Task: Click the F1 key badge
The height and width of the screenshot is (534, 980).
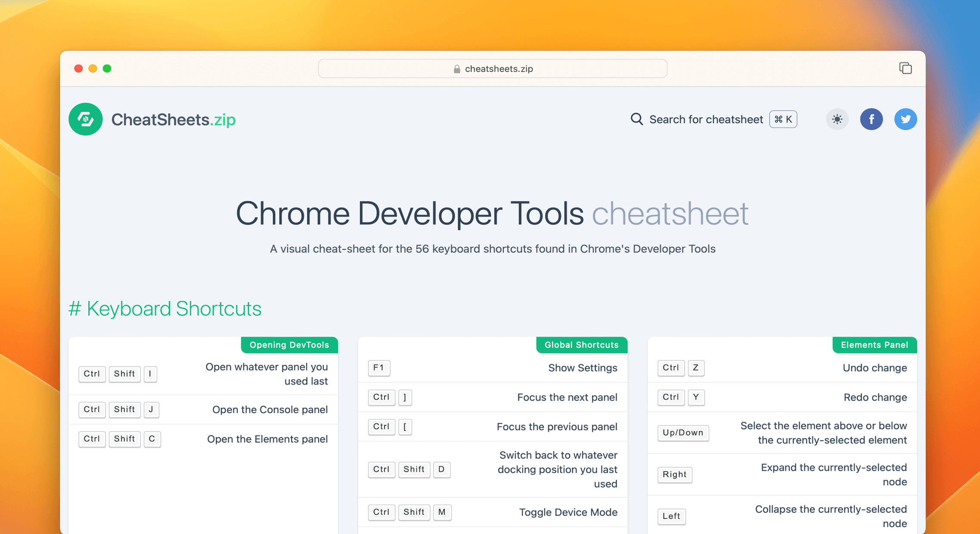Action: click(x=378, y=368)
